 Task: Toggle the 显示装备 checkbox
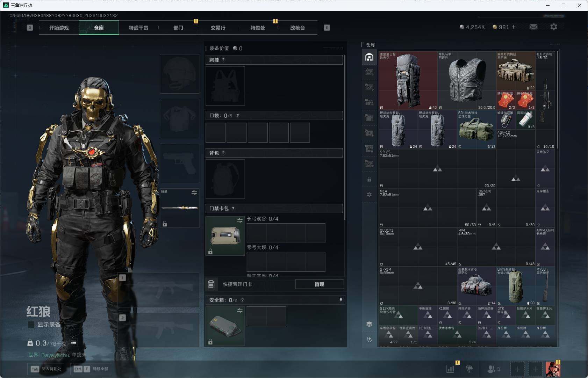[31, 325]
